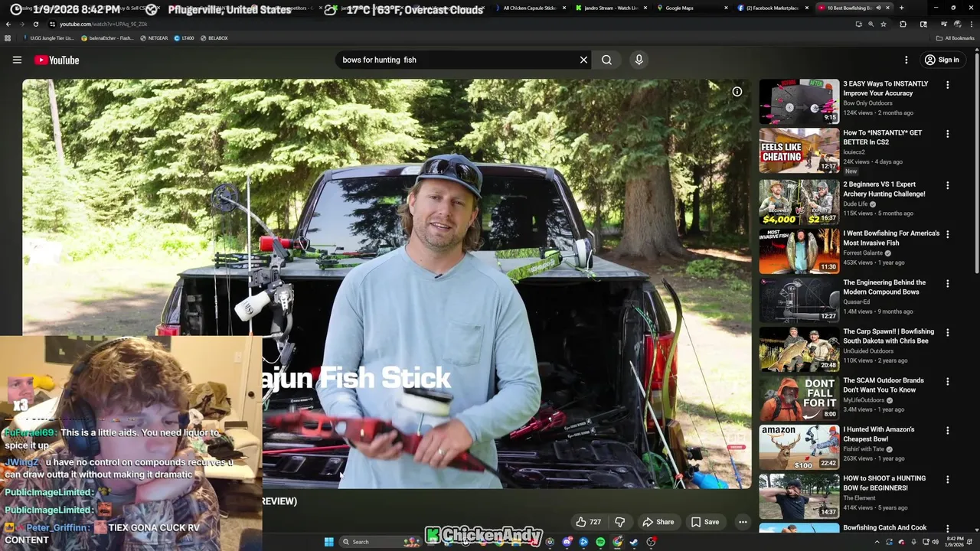Open options for '2 Beginners VS 1 Expert' video
Viewport: 980px width, 551px height.
click(947, 185)
